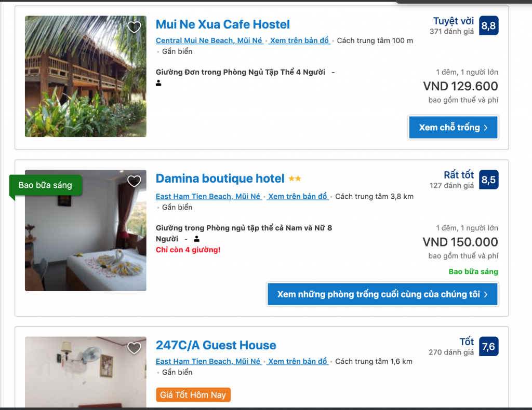Favorite 247C/A Guest House with heart icon
This screenshot has width=532, height=410.
[x=134, y=348]
